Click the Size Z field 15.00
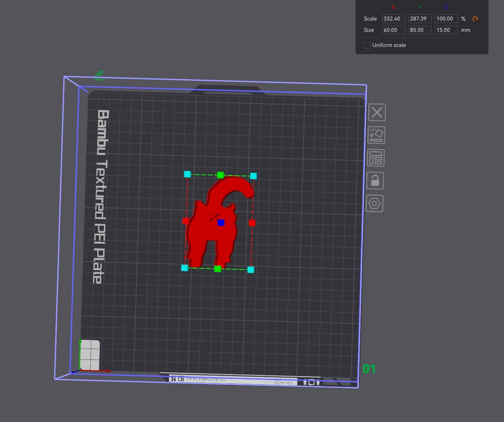Screen dimensions: 504x422 tap(446, 30)
